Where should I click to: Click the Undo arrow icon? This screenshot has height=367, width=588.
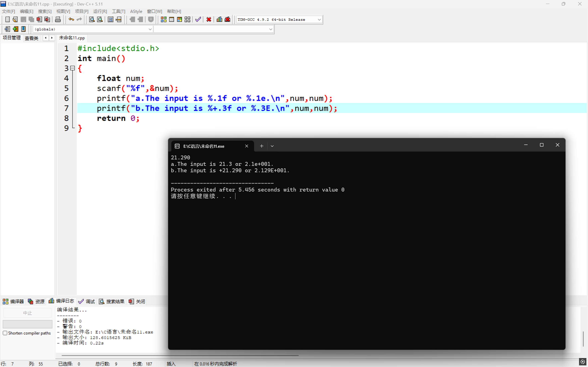click(71, 19)
